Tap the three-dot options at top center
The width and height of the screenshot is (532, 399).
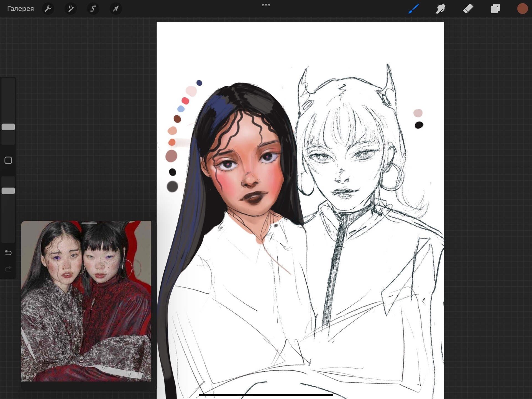point(266,4)
